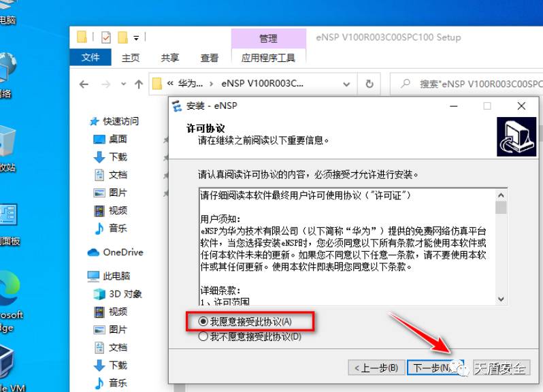The height and width of the screenshot is (392, 543).
Task: Click the properties quick access icon
Action: [106, 37]
